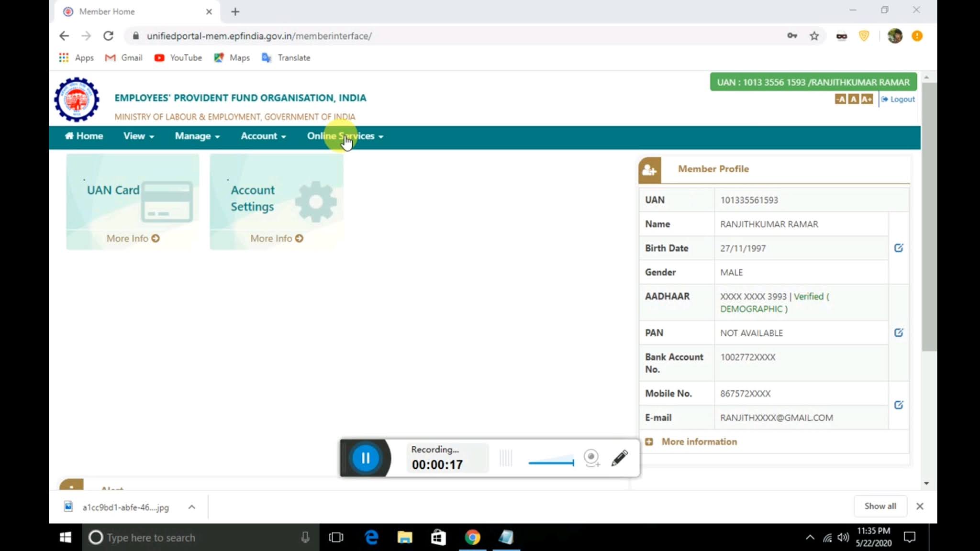
Task: Select the pen annotation tool on recorder
Action: tap(620, 458)
